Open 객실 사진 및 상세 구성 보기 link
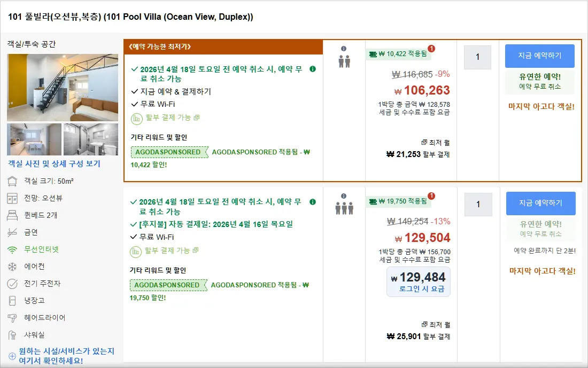 (x=54, y=164)
